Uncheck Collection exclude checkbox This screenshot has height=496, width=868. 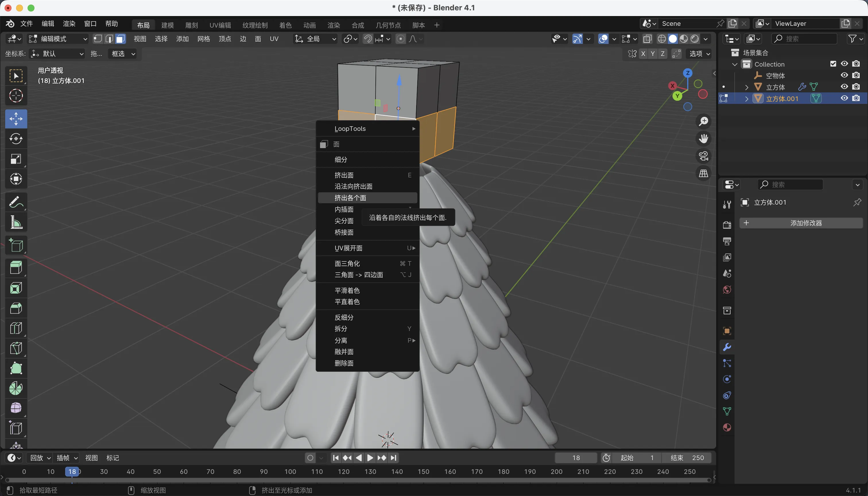click(x=833, y=64)
